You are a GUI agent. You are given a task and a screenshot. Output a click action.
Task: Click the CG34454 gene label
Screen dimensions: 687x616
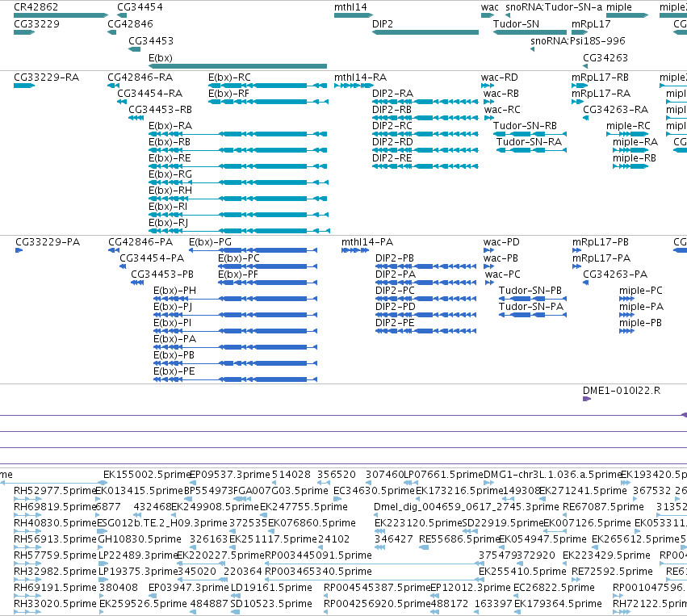140,7
